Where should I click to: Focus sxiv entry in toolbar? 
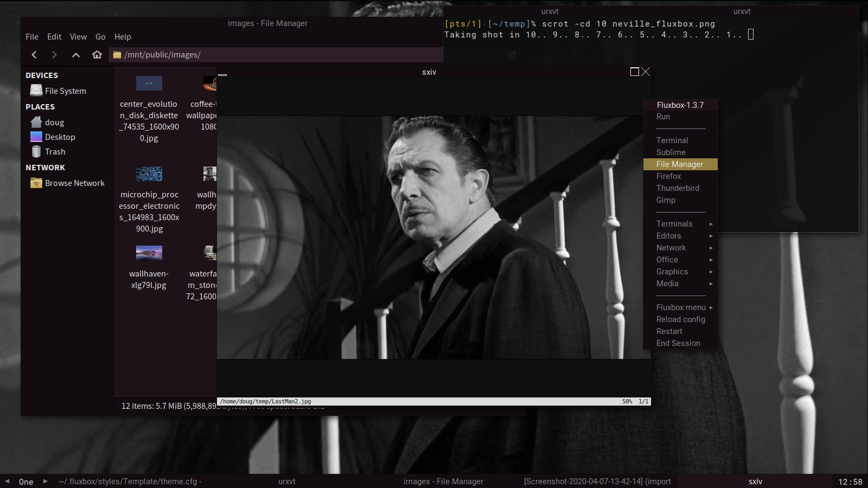tap(755, 481)
